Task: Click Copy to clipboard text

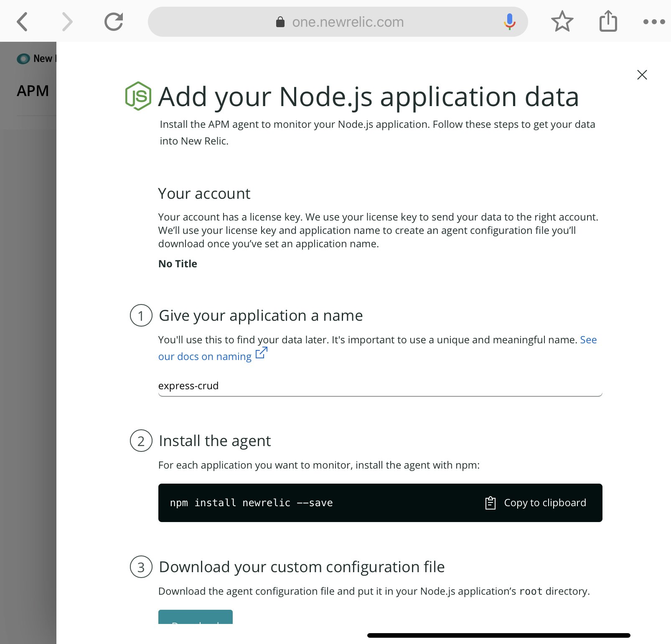Action: click(545, 503)
